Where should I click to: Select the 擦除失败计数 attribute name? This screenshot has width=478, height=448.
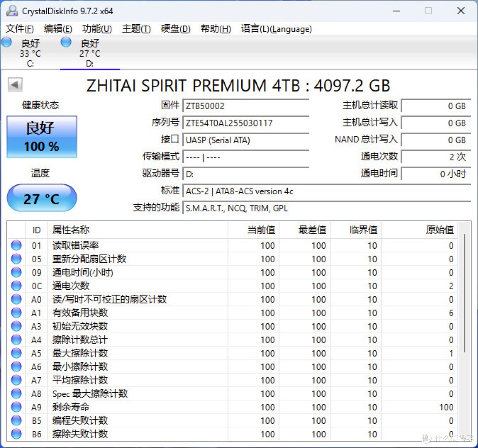(80, 434)
